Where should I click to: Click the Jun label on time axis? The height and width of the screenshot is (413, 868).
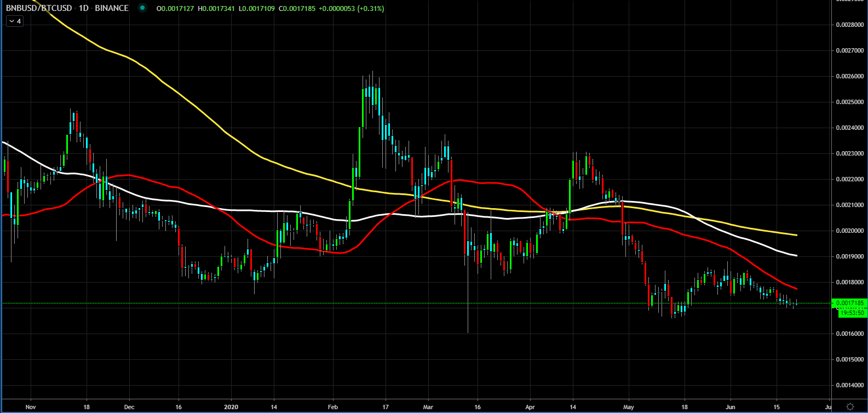(730, 407)
